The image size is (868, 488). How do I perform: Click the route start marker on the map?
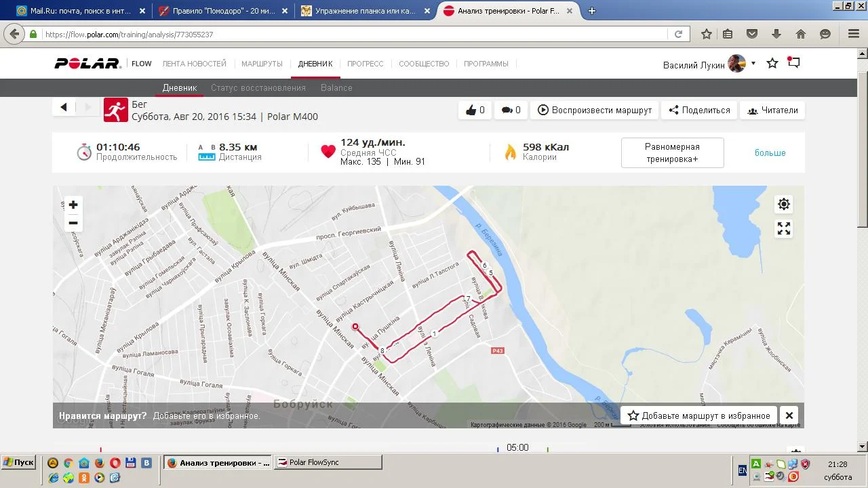pos(355,327)
